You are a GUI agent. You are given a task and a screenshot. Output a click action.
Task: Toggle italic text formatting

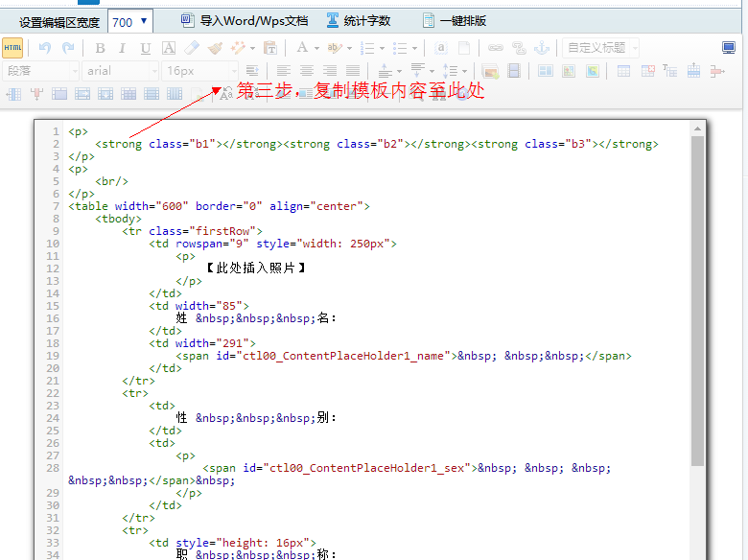pos(123,48)
